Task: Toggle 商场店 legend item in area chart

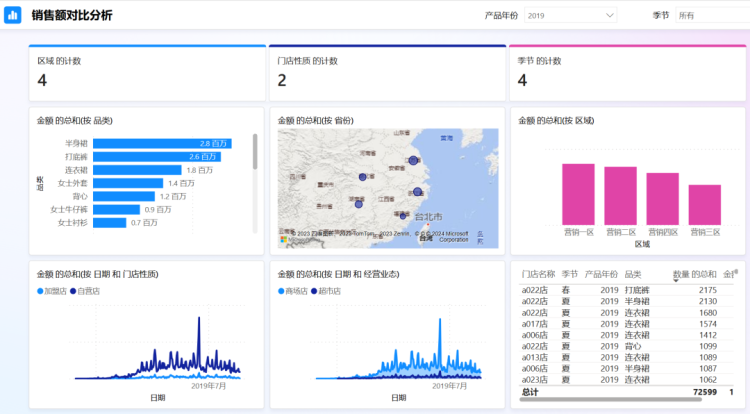Action: tap(295, 291)
